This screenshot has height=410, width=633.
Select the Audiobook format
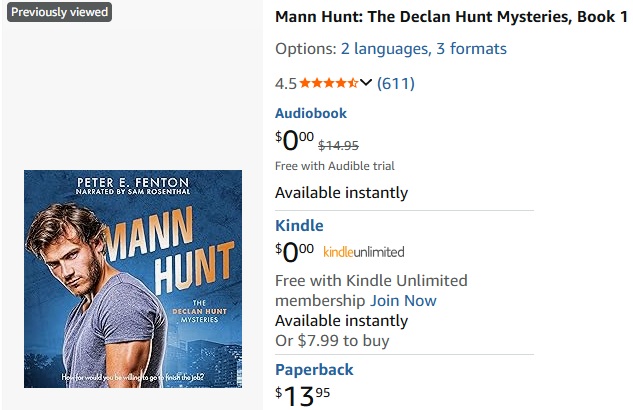click(311, 113)
